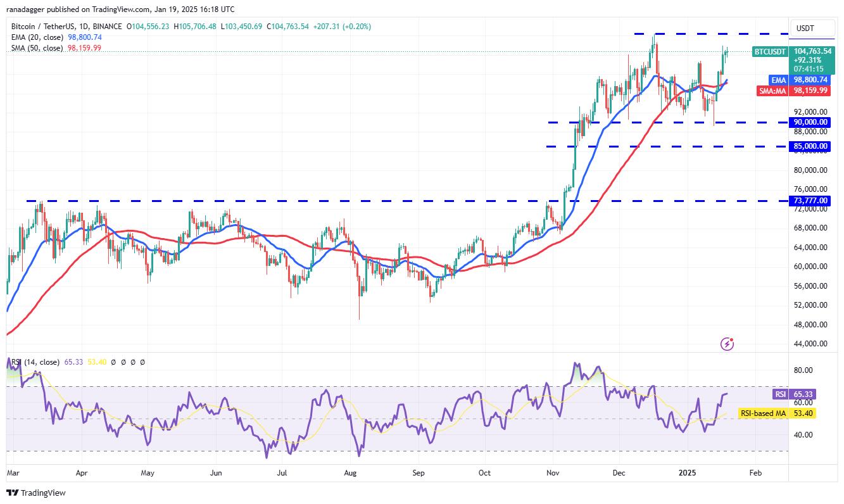Select the 85,000.00 support line label
The height and width of the screenshot is (504, 844).
pyautogui.click(x=810, y=146)
